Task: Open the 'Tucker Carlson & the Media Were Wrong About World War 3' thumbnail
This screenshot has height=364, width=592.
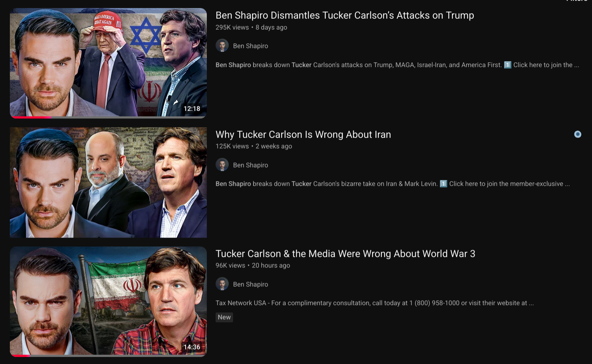Action: [108, 301]
